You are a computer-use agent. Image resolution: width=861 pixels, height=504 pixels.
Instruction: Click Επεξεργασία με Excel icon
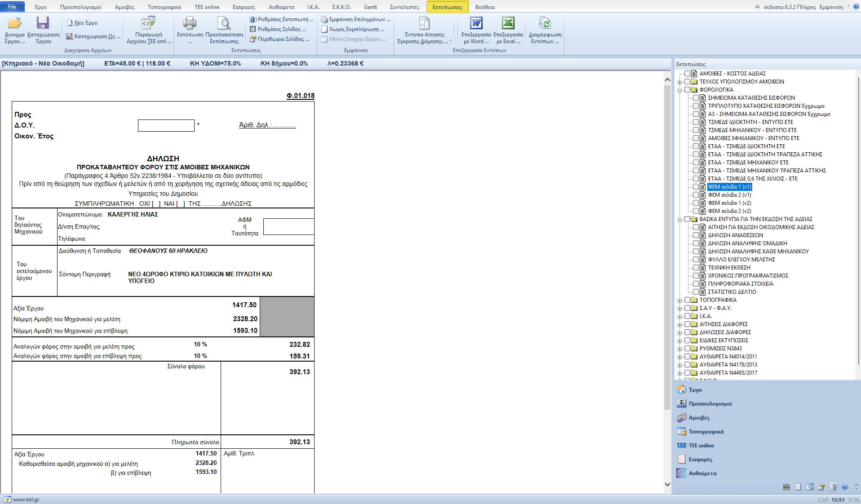(x=508, y=23)
